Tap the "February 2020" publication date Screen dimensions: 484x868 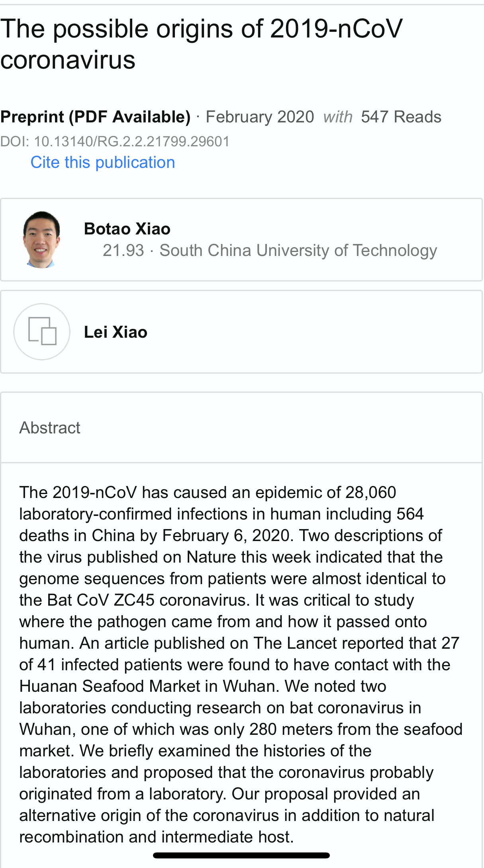tap(260, 117)
